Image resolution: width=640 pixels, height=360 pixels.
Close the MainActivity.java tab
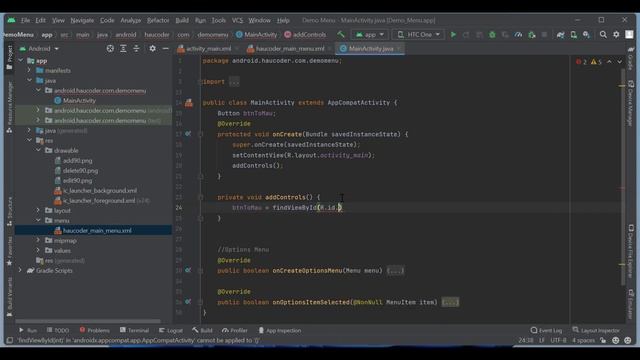click(399, 49)
